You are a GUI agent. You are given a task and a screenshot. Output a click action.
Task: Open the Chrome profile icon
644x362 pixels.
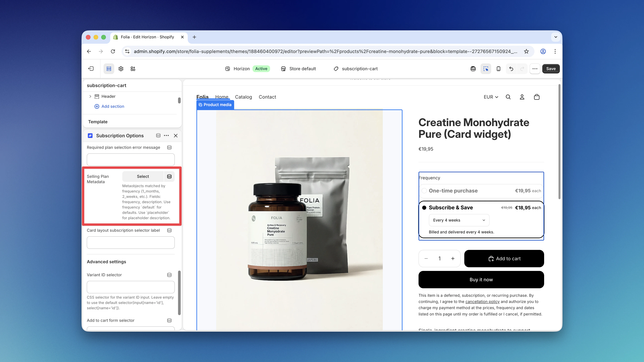coord(543,51)
